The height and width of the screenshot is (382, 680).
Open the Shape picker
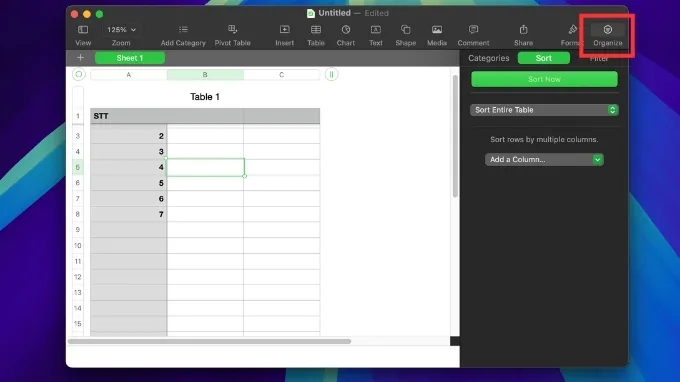[x=405, y=29]
